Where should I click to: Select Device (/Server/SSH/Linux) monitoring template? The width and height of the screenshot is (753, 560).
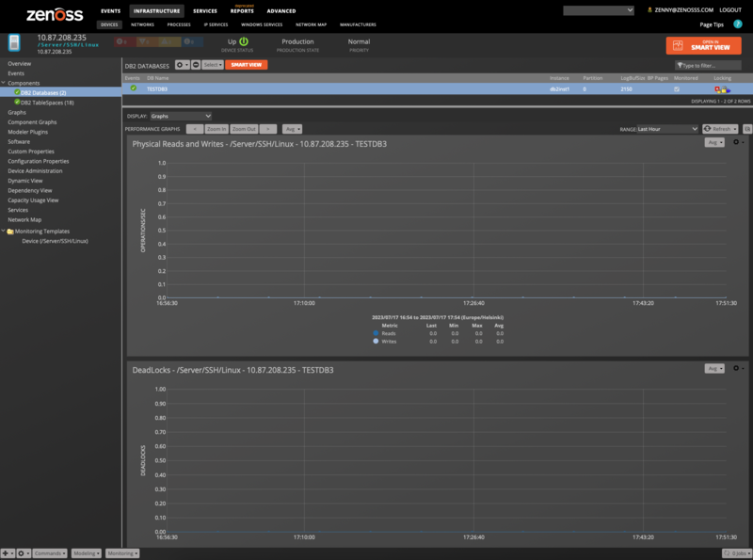tap(55, 241)
